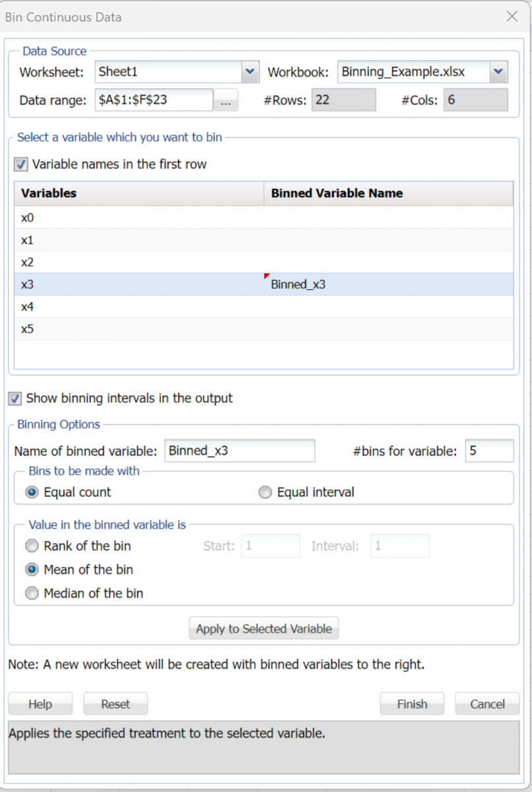This screenshot has height=792, width=532.
Task: Select variable x0 in the list
Action: (x=28, y=217)
